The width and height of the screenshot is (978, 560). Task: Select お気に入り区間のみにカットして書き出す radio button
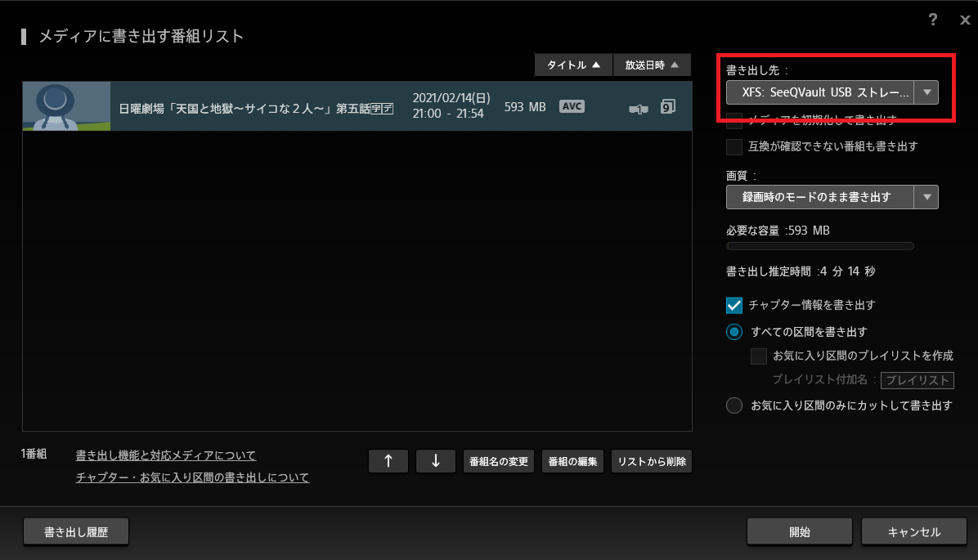pyautogui.click(x=734, y=405)
